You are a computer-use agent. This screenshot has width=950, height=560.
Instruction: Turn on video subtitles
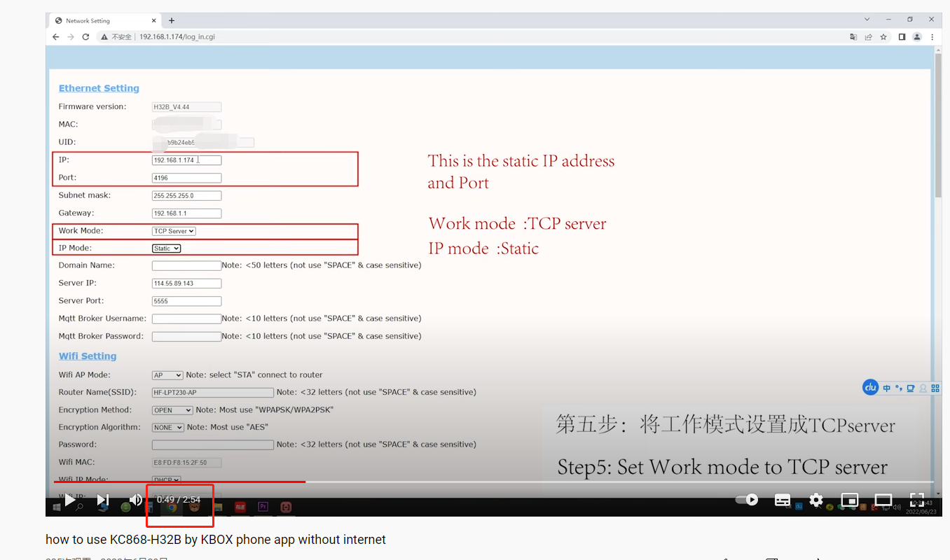(783, 500)
